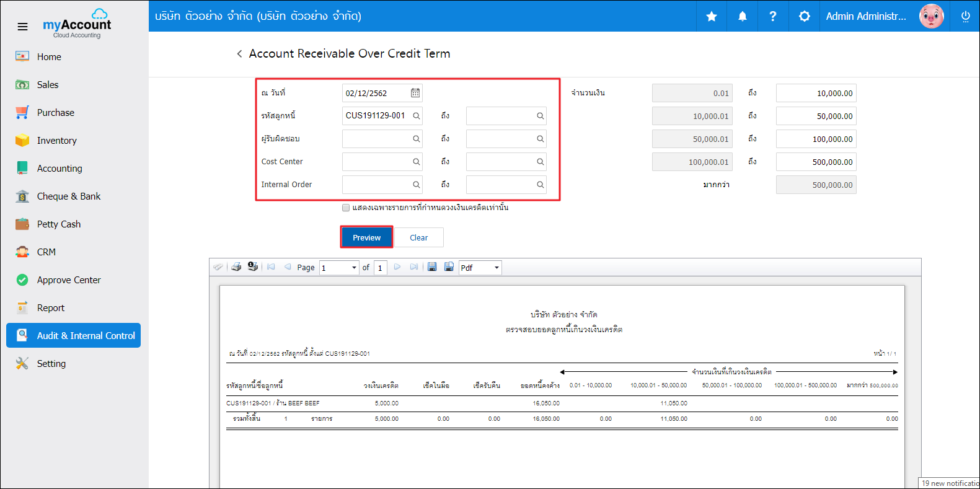Search customer code in CUS191129-001 field
Screen dimensions: 980x489
[417, 116]
